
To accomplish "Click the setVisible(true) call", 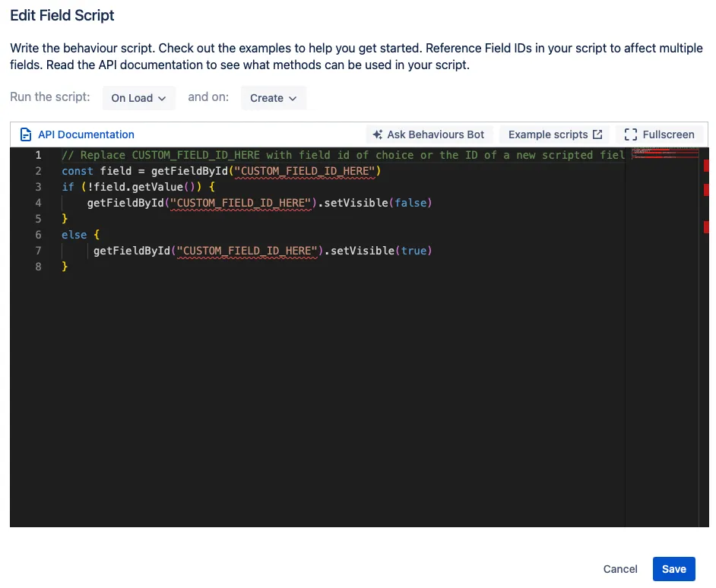I will pos(381,251).
